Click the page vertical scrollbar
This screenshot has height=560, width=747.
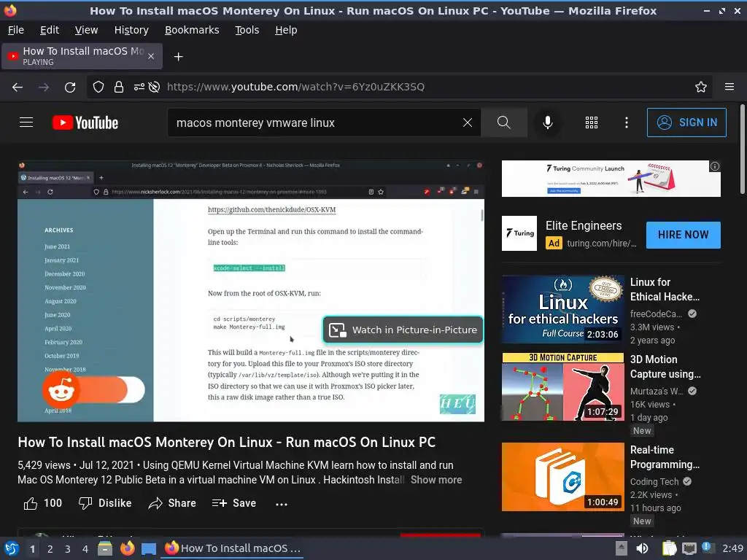[742, 149]
